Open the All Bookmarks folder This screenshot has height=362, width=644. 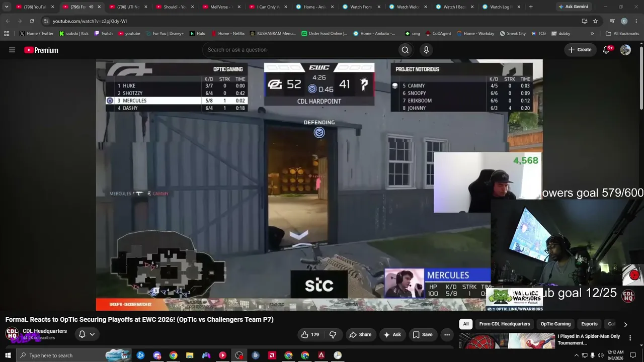point(622,34)
